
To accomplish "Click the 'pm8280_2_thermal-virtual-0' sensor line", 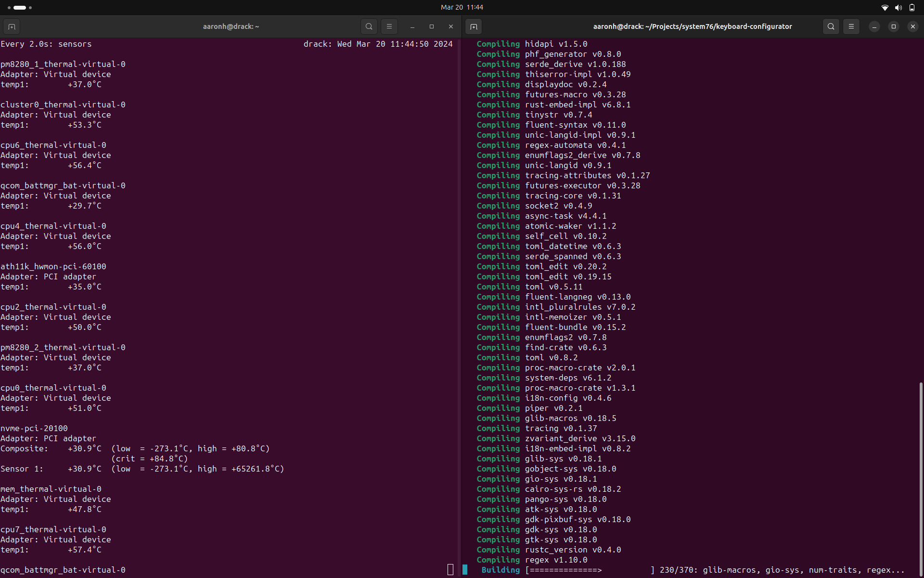I will click(63, 347).
